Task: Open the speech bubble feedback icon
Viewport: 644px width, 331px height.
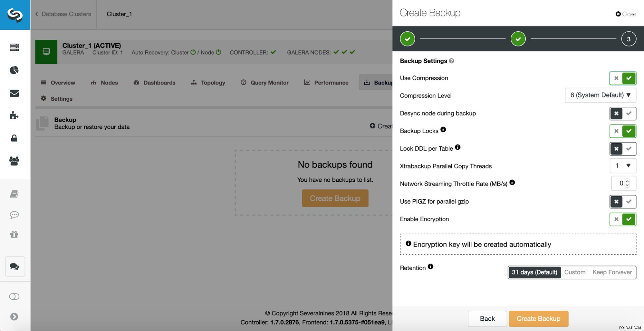Action: point(14,215)
